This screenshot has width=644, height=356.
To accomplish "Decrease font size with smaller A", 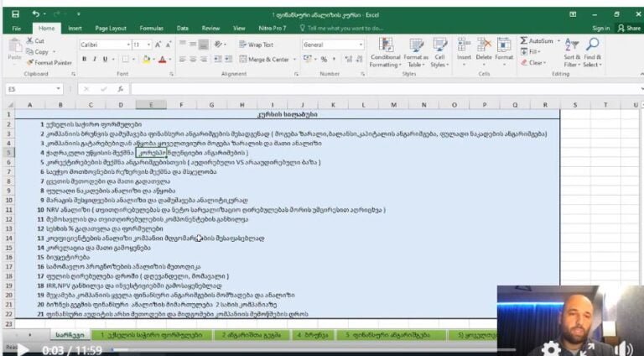I will coord(169,44).
